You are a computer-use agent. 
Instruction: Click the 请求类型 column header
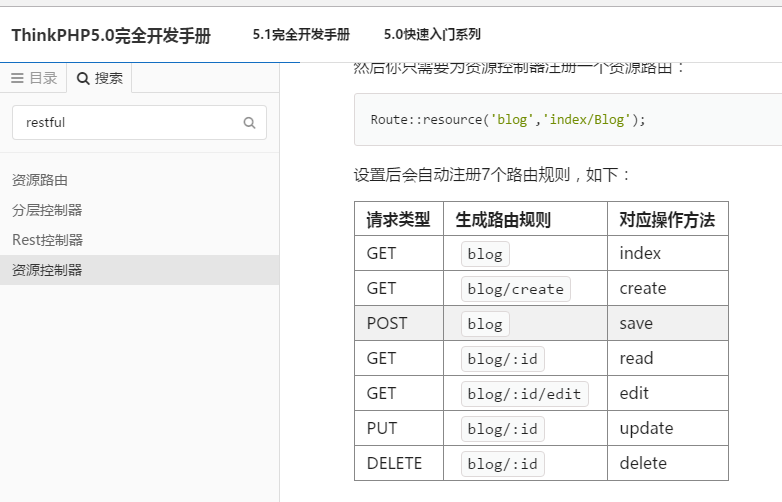click(x=398, y=219)
